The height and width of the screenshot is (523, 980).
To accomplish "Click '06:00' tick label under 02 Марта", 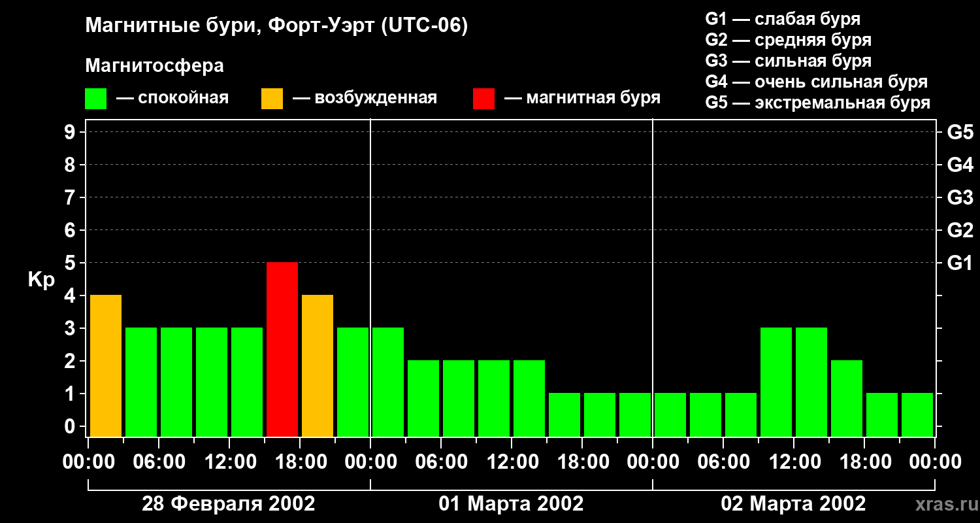I will point(723,462).
